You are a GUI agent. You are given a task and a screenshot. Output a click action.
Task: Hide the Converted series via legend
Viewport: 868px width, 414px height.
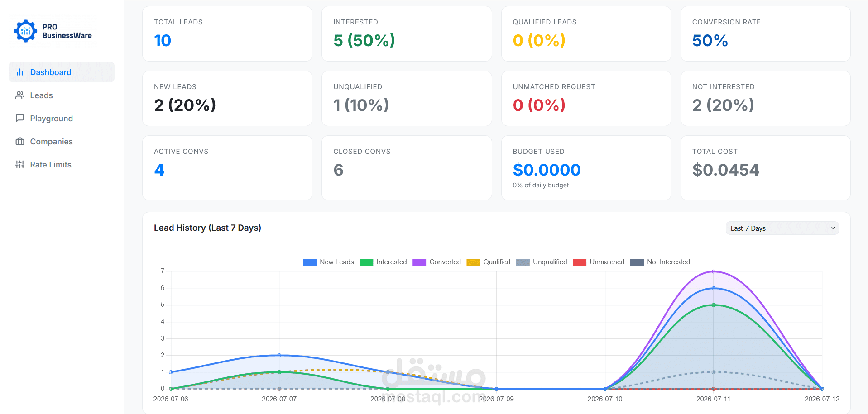coord(436,262)
